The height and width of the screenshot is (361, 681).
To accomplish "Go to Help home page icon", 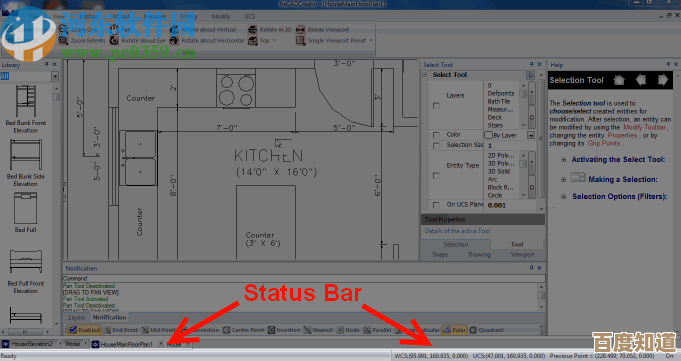I will (x=619, y=80).
